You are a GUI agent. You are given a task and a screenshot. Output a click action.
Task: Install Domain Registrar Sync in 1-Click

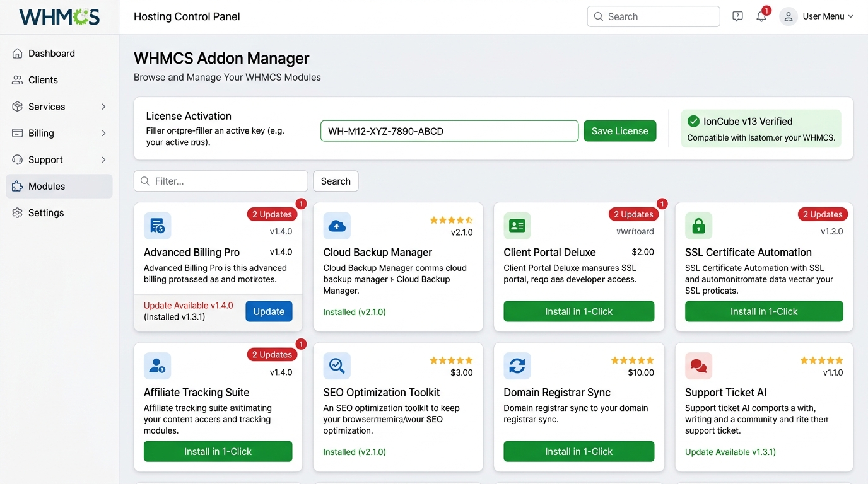click(x=578, y=451)
